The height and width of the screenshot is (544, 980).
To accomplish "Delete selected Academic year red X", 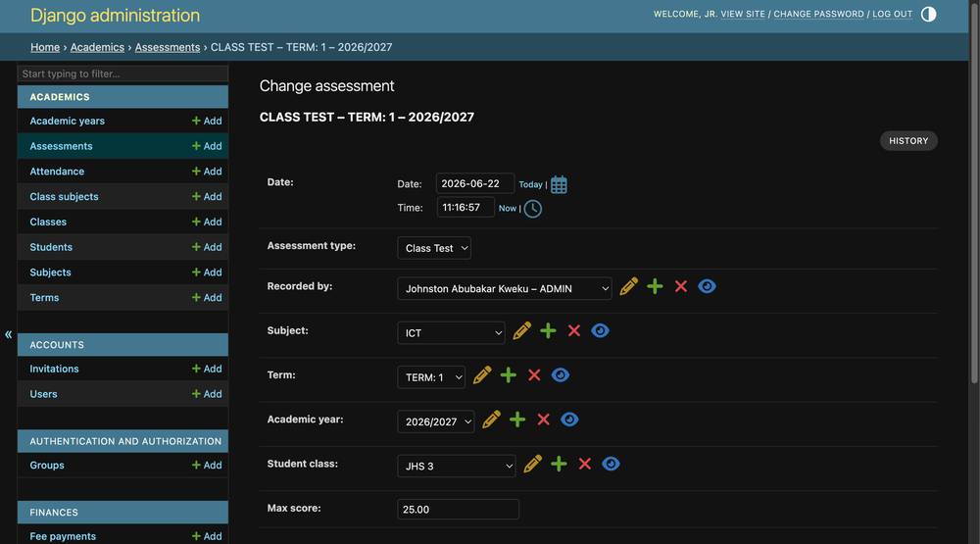I will 543,420.
